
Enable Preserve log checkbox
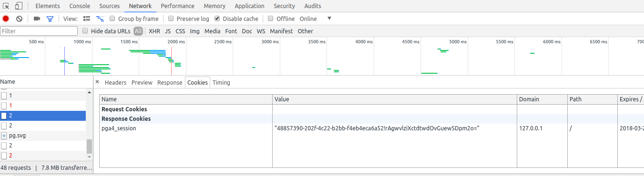coord(171,19)
